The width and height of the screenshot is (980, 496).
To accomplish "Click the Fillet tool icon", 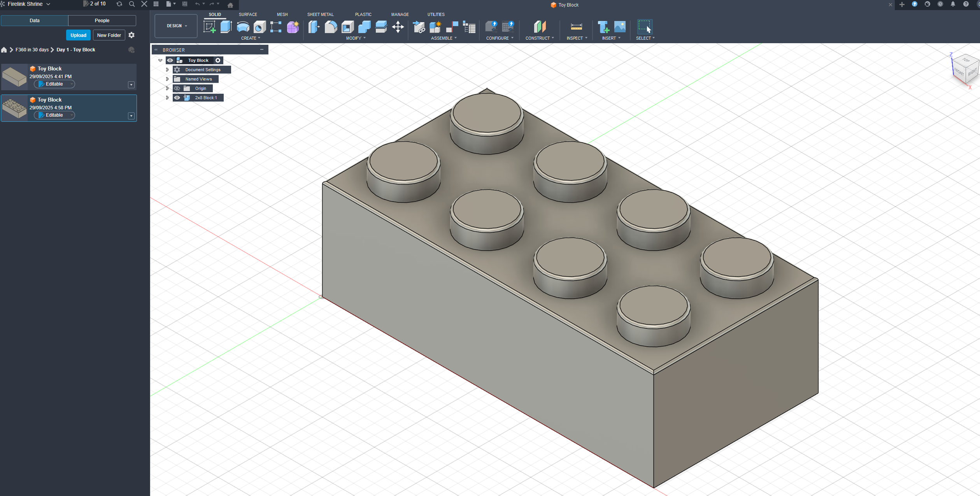I will click(331, 27).
